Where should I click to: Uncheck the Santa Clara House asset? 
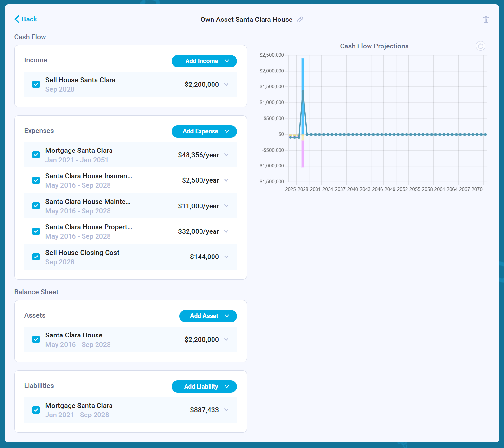pyautogui.click(x=36, y=339)
